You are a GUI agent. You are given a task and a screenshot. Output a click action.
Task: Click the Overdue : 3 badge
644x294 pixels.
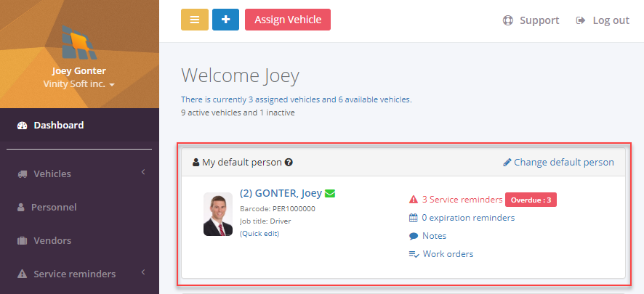[531, 200]
